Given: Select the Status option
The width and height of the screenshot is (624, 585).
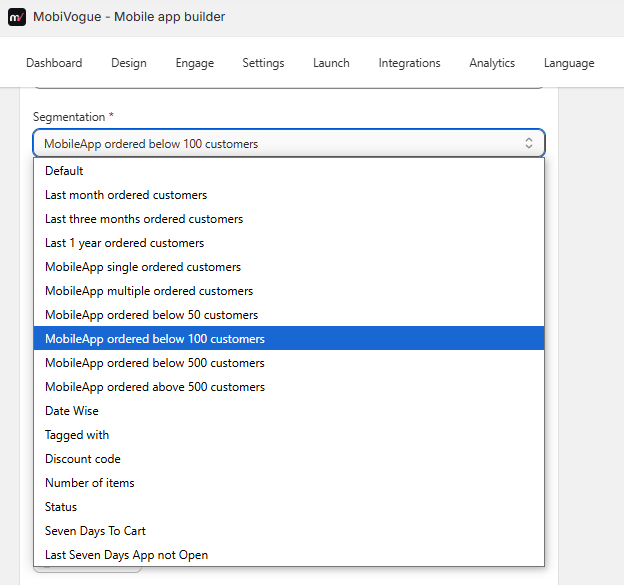Looking at the screenshot, I should pyautogui.click(x=289, y=507).
